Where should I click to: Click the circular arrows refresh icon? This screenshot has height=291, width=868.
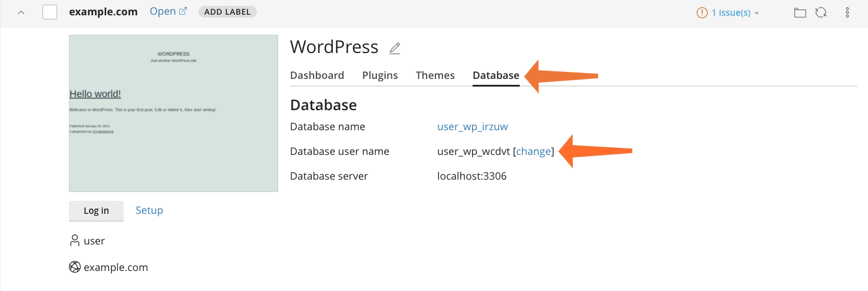click(821, 12)
